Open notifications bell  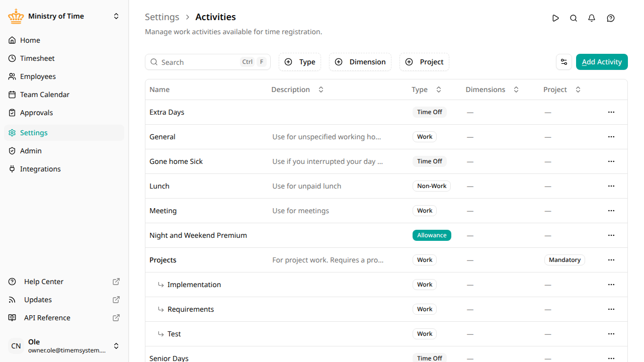pos(592,18)
